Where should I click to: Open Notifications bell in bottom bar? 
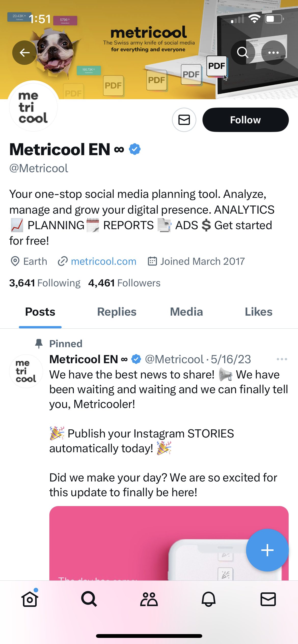tap(209, 599)
